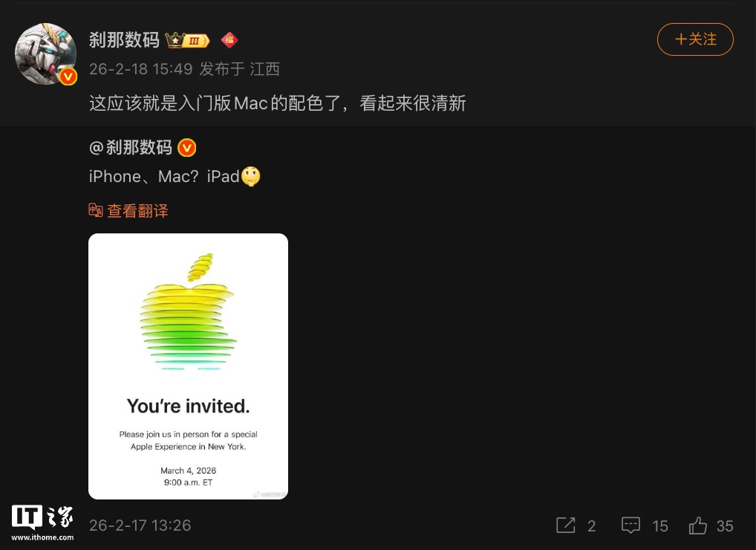Click the thinking face emoji after iPad
Viewport: 756px width, 550px height.
coord(250,176)
